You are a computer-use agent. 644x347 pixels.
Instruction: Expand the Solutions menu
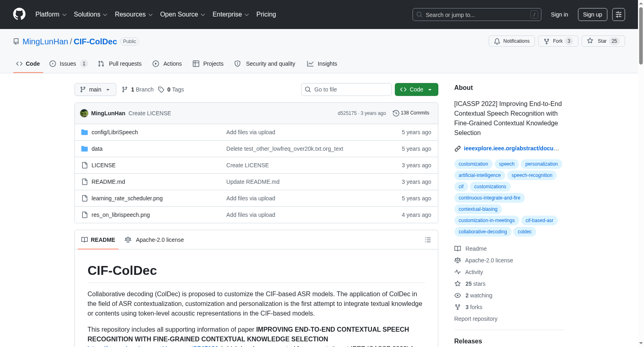pyautogui.click(x=91, y=15)
